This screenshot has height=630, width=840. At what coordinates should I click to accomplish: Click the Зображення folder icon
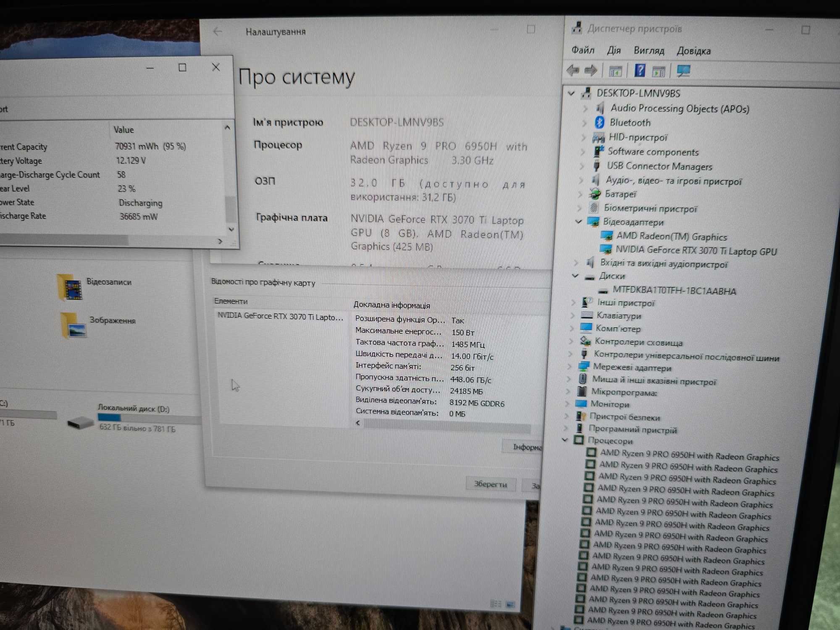[74, 325]
